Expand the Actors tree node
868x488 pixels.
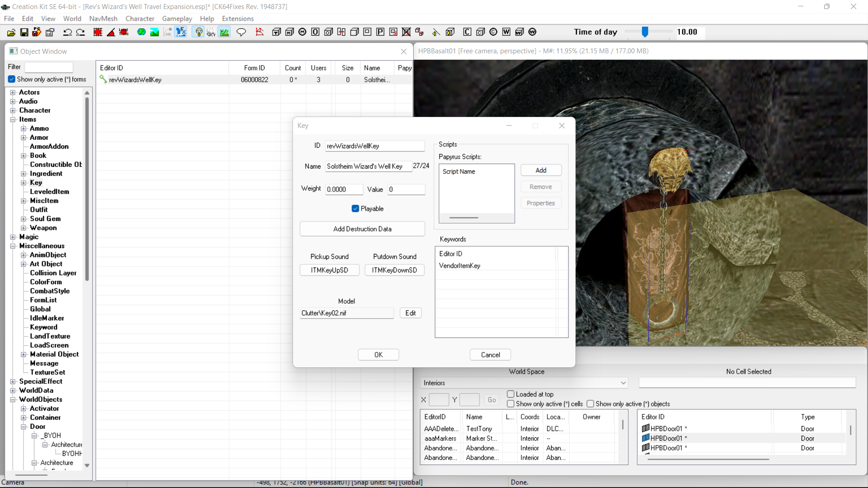click(x=13, y=93)
